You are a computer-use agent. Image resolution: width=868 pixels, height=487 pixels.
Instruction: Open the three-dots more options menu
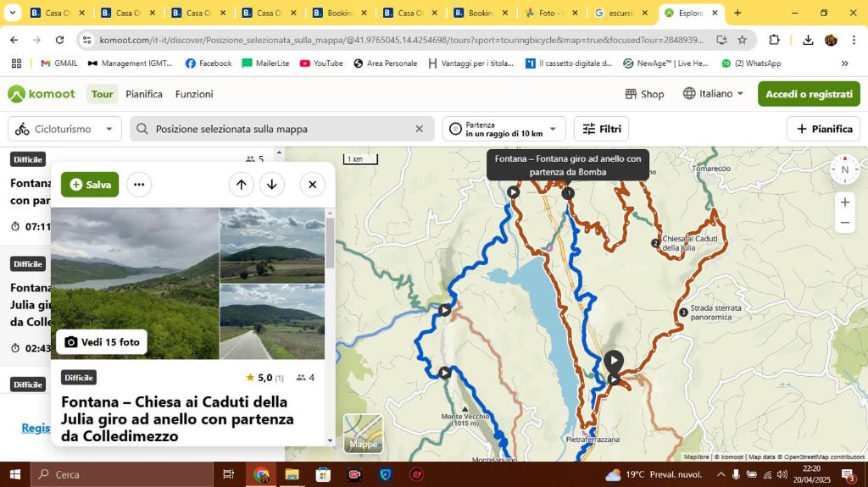139,185
